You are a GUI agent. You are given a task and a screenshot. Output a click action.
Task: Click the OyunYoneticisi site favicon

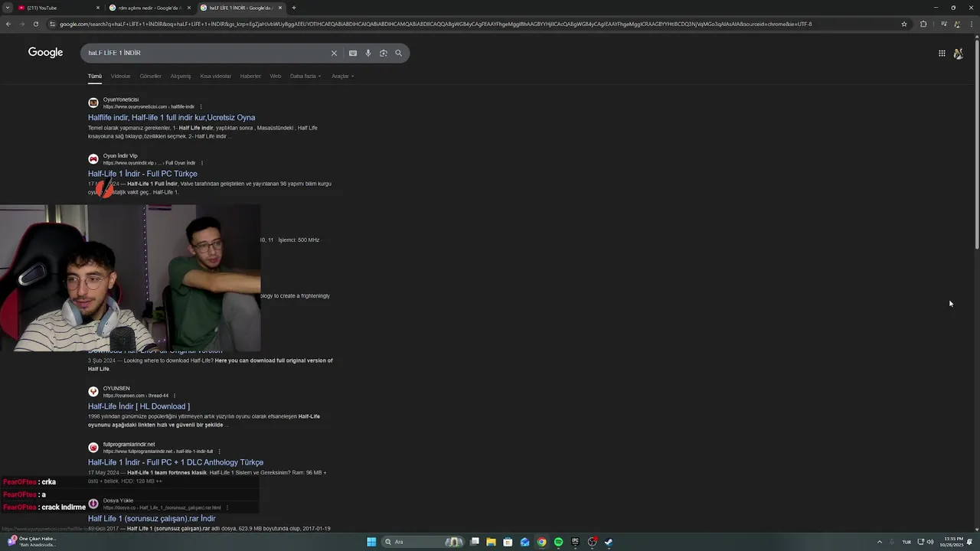(93, 103)
